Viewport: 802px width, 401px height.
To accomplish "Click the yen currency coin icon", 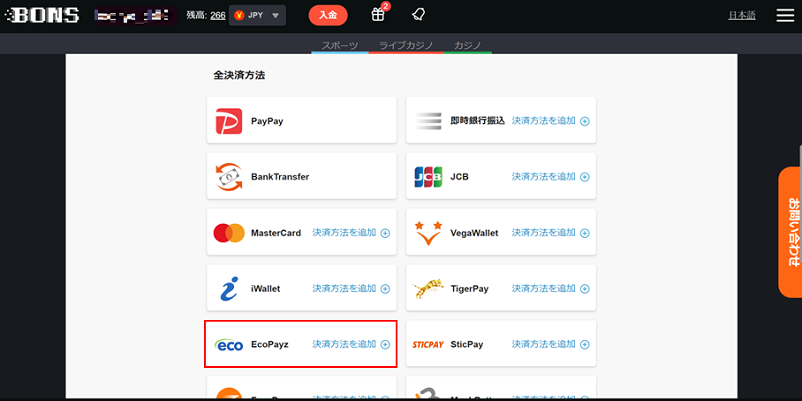I will pos(238,15).
